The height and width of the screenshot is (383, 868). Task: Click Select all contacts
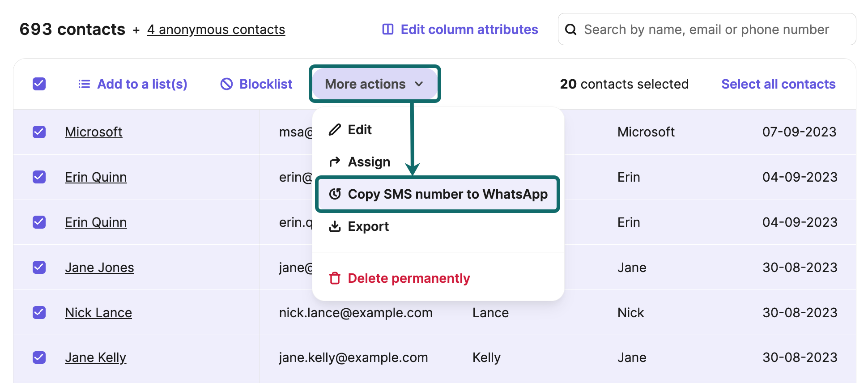[778, 84]
